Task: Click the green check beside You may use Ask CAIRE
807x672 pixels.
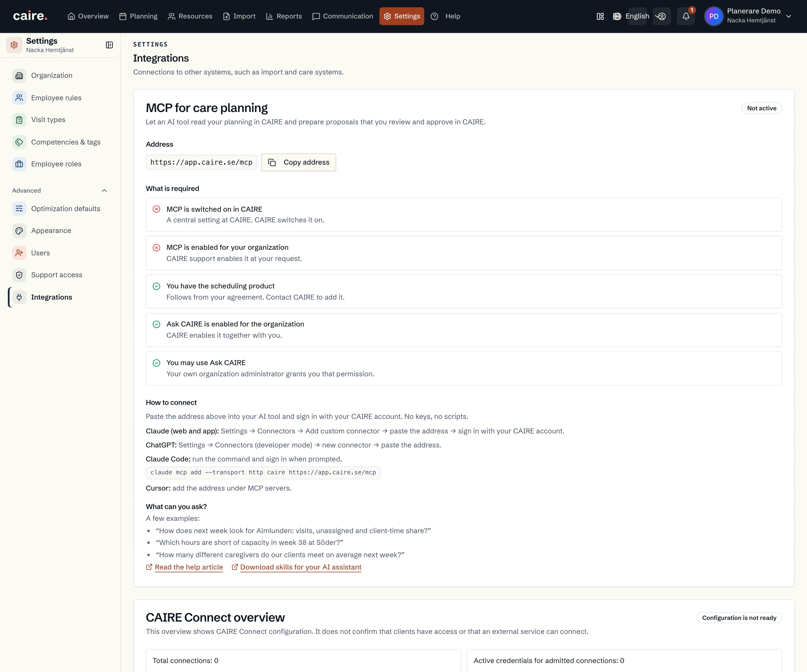Action: tap(156, 363)
